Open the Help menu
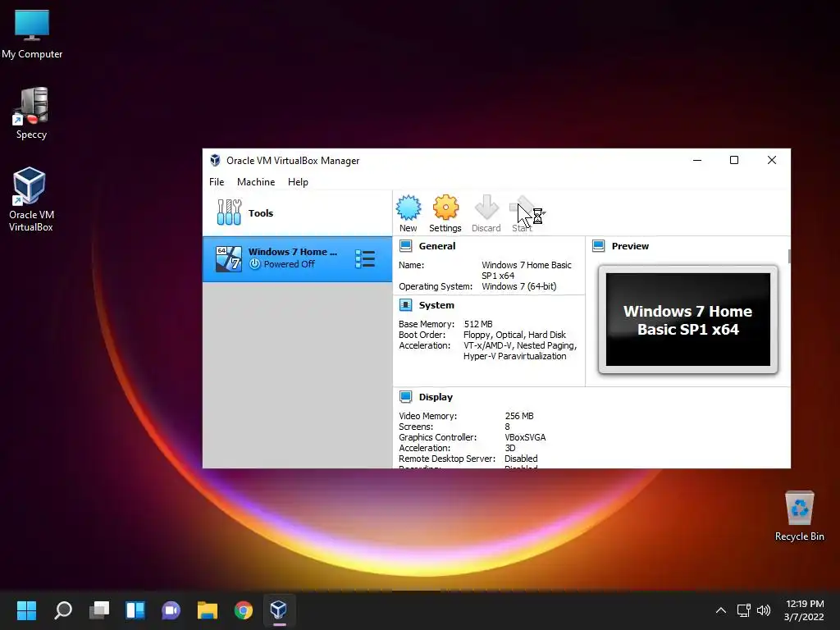The width and height of the screenshot is (840, 630). [298, 182]
